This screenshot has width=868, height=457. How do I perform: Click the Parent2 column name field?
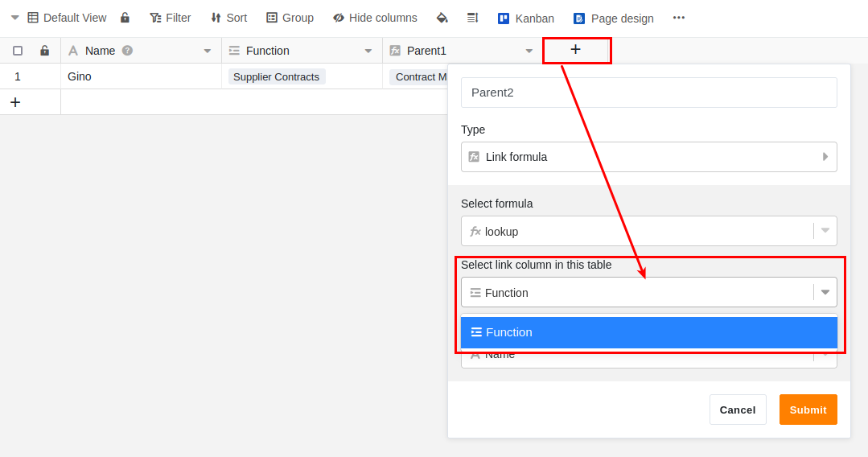pyautogui.click(x=648, y=93)
